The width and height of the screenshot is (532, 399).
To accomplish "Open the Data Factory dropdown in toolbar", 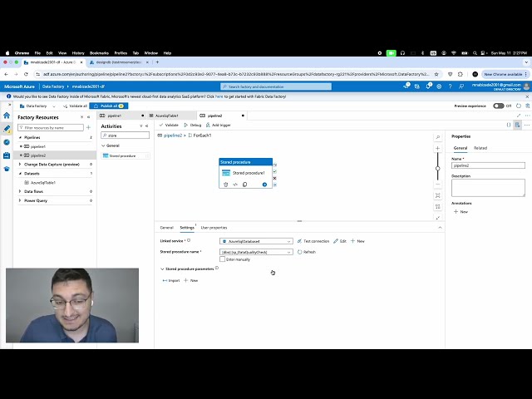I will 37,106.
